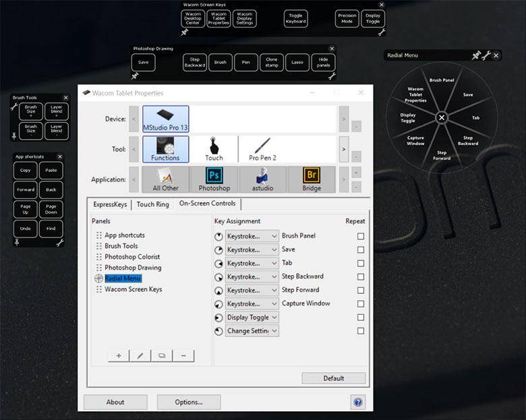Select the Photoshop application icon
526x420 pixels.
coord(214,180)
